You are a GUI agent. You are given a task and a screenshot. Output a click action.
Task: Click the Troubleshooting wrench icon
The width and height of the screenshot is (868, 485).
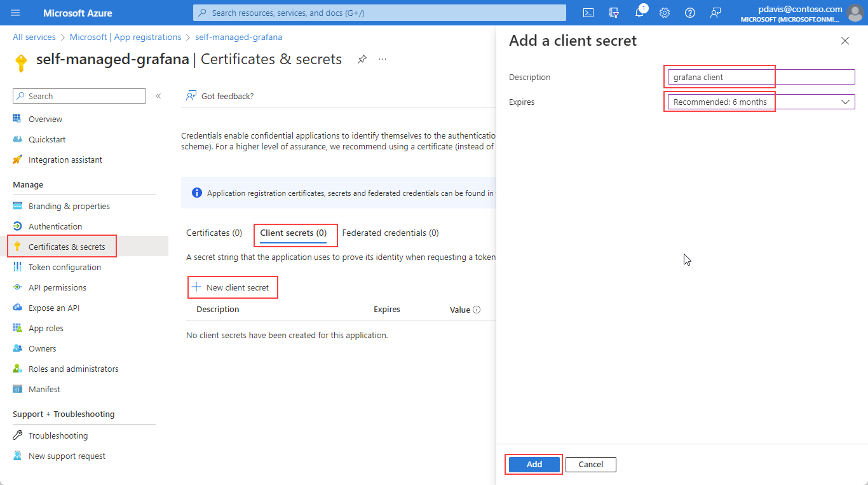(x=17, y=435)
